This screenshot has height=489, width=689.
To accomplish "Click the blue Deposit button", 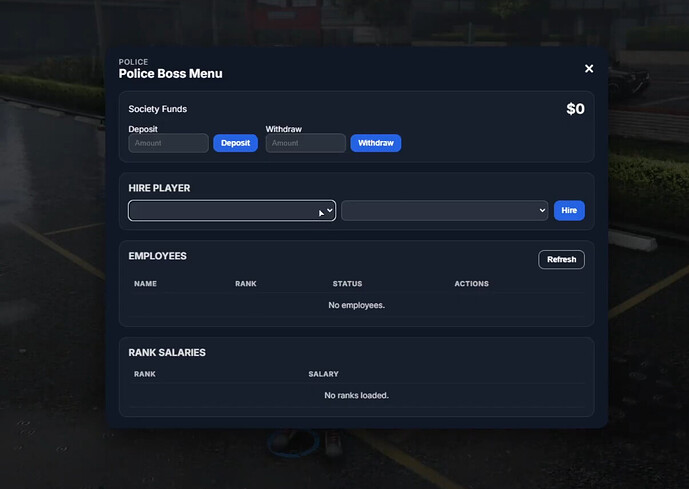I will [236, 143].
